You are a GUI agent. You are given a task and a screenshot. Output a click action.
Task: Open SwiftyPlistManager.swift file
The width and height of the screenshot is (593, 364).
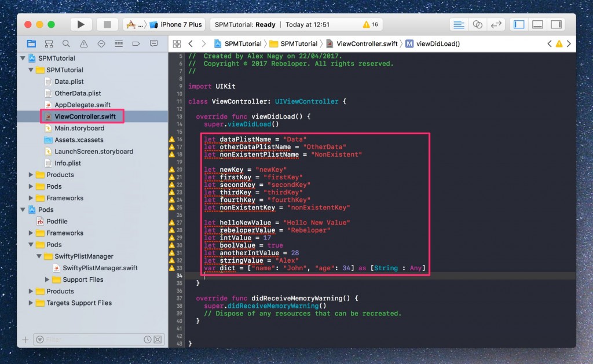coord(100,268)
